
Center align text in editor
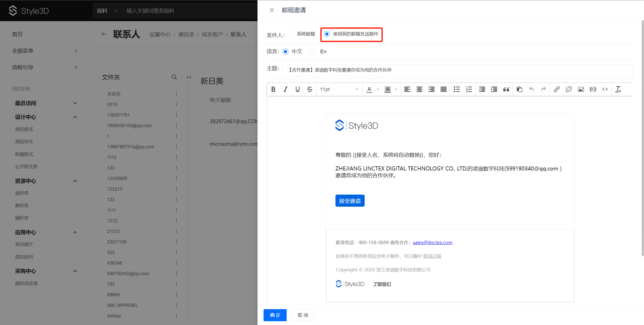419,89
